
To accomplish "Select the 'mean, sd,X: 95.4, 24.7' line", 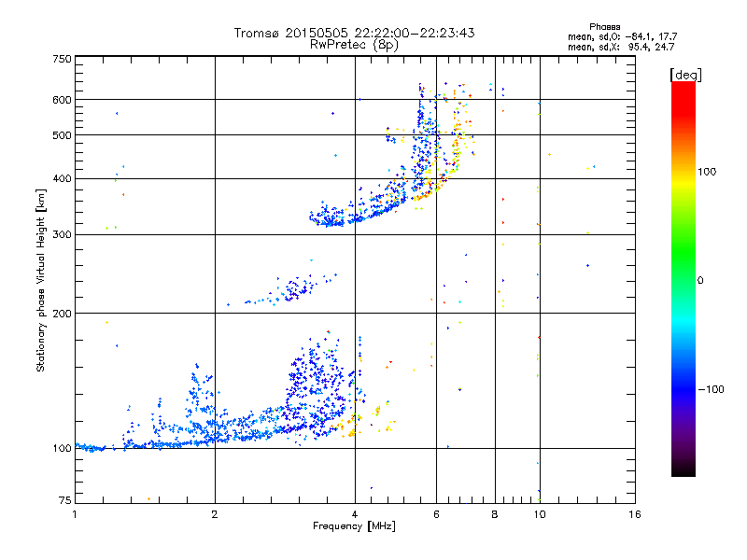I will point(621,47).
